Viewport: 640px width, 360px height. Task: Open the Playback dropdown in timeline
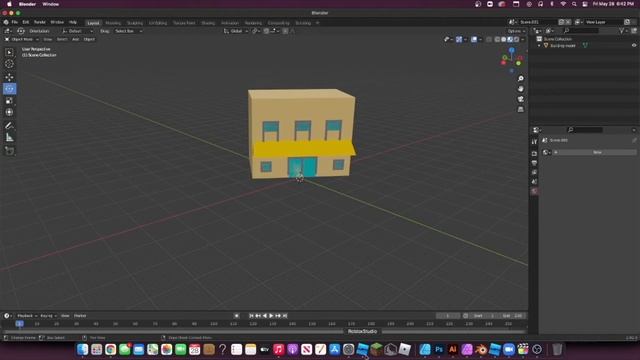tap(27, 316)
